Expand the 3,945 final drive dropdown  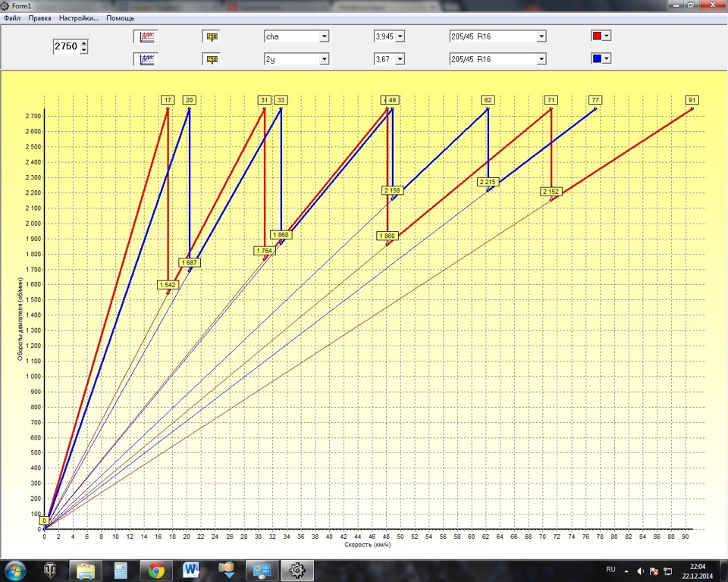point(400,36)
